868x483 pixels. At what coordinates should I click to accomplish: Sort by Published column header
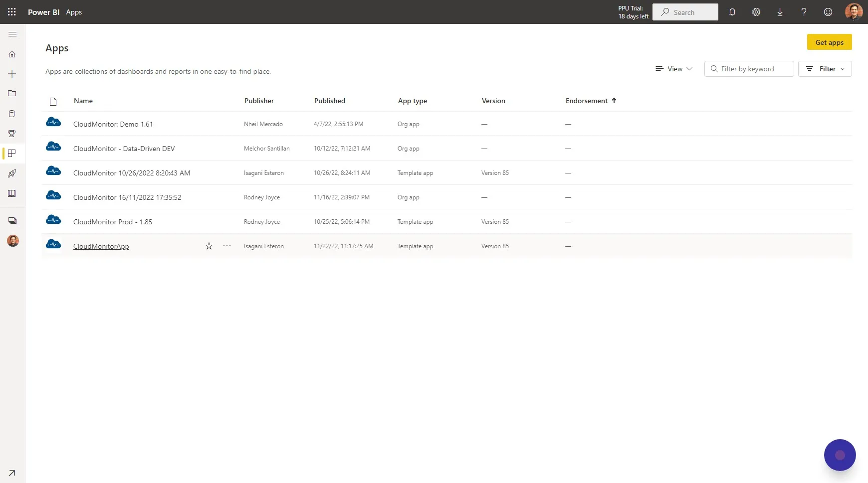coord(330,101)
